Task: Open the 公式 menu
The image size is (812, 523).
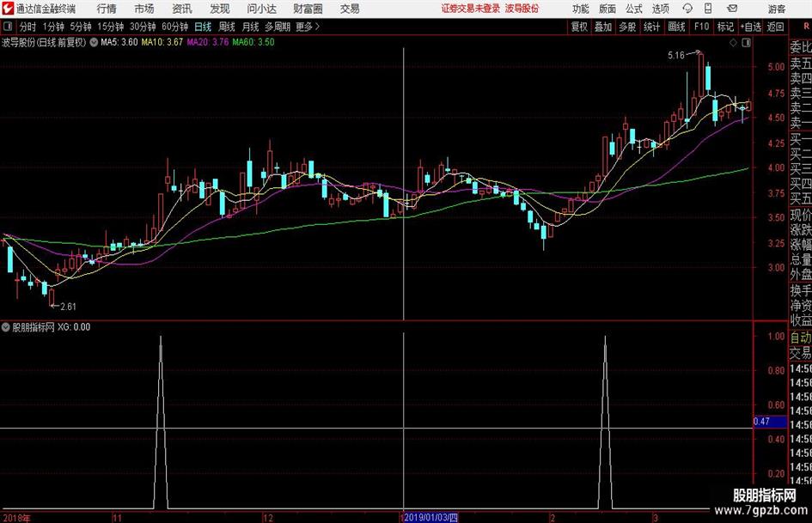Action: tap(634, 9)
